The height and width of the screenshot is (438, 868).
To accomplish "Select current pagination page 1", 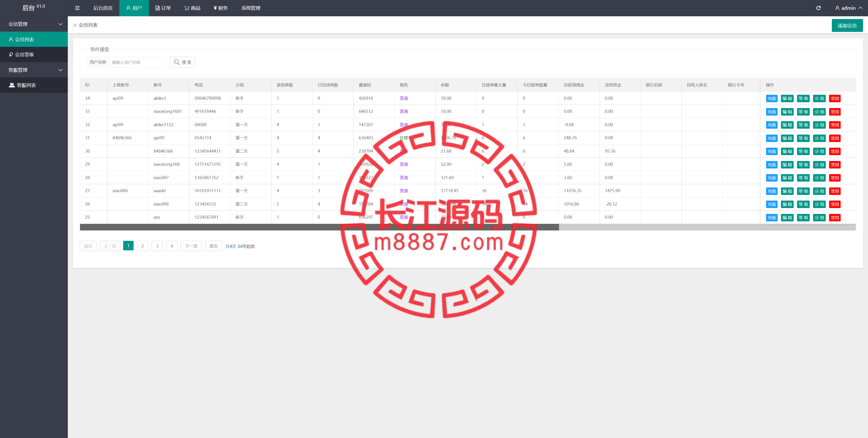I will tap(128, 246).
